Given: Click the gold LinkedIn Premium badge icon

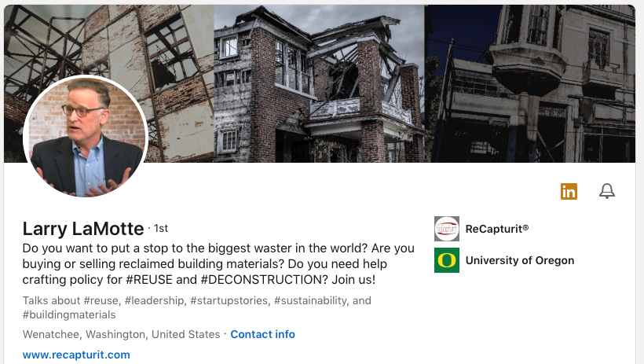Looking at the screenshot, I should pyautogui.click(x=569, y=191).
